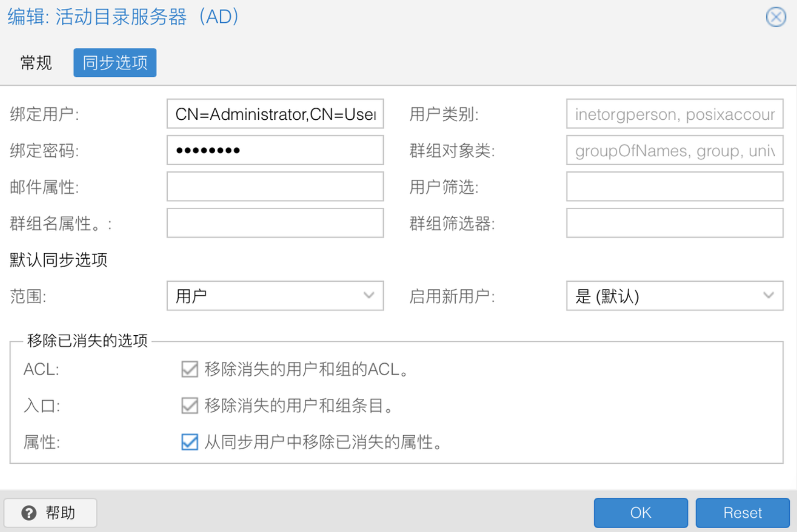Confirm with the OK button

click(x=641, y=513)
